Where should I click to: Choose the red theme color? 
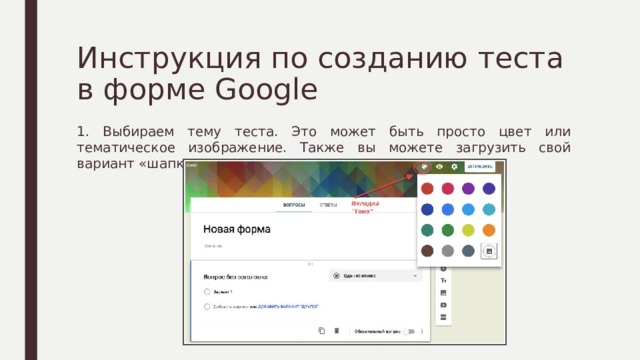[427, 189]
